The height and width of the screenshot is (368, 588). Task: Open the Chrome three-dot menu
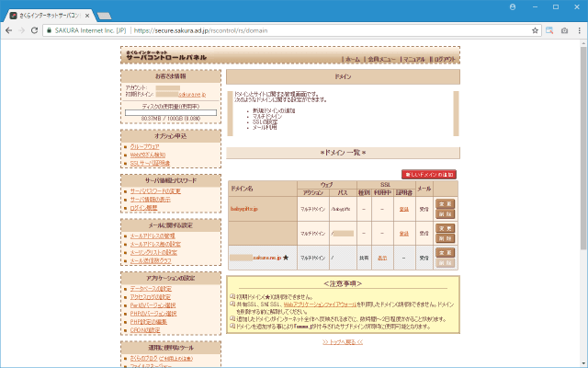click(x=578, y=29)
